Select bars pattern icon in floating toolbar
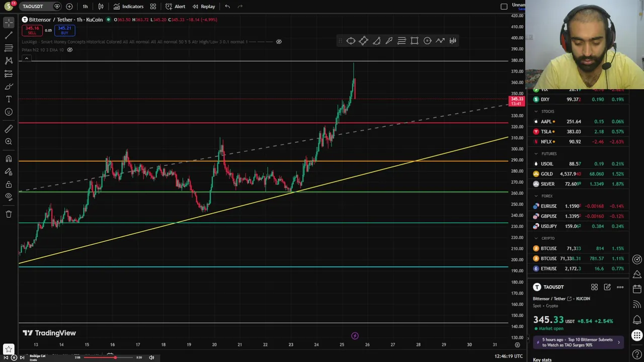Viewport: 644px width, 362px height. click(453, 41)
